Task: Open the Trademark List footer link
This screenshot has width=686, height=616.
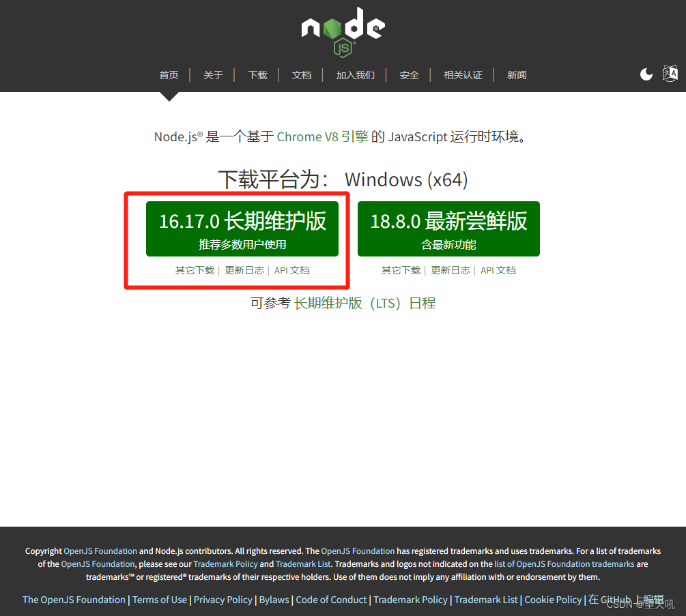Action: [x=486, y=600]
